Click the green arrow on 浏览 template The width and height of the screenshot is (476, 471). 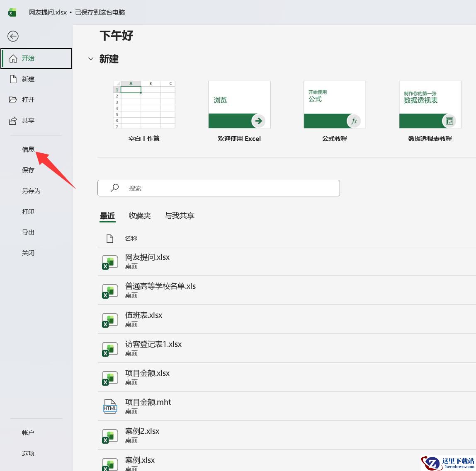click(x=258, y=121)
